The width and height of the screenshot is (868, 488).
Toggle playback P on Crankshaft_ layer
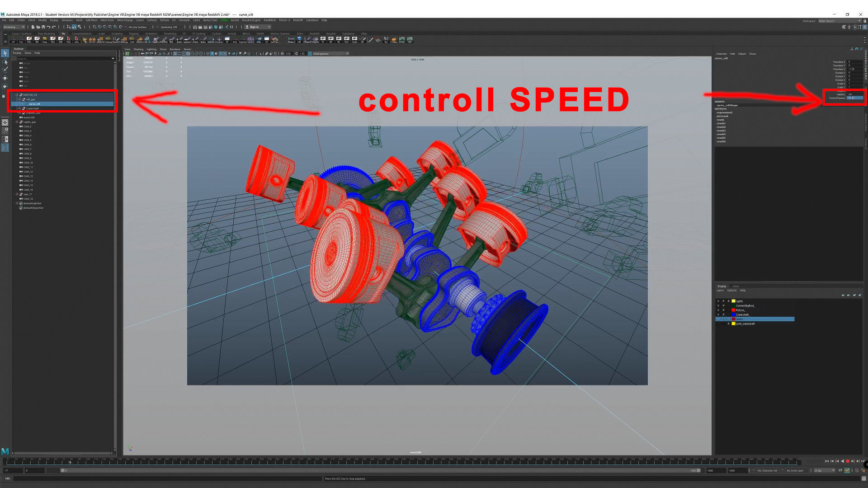[x=723, y=314]
